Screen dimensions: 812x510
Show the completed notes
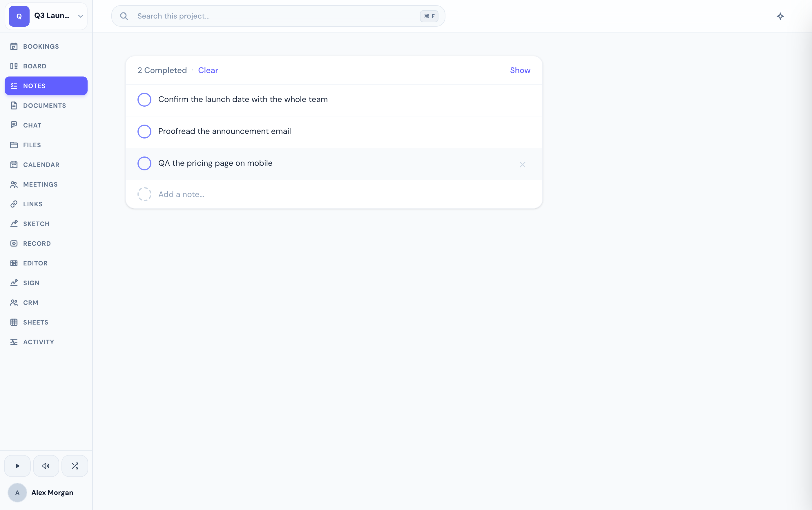coord(520,70)
